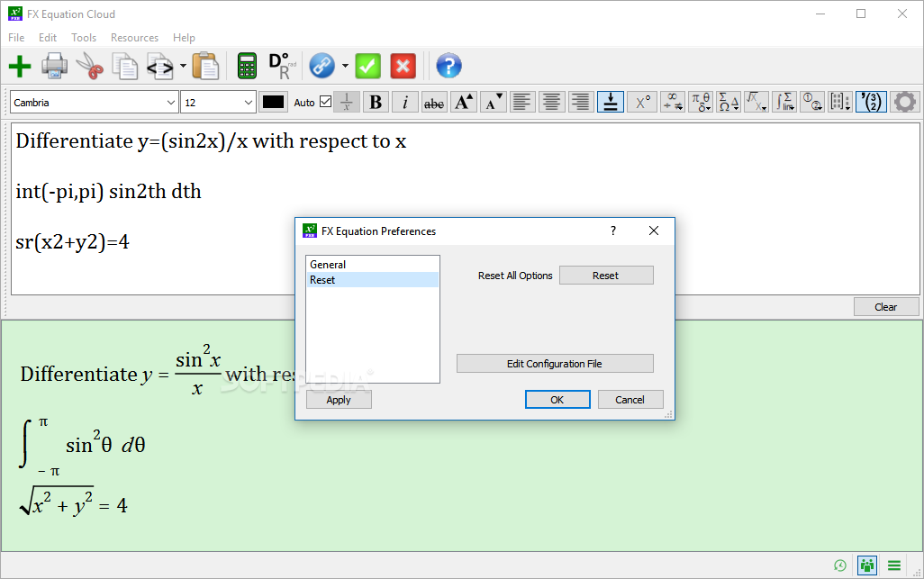Click the rendered integral equation in preview
The width and height of the screenshot is (924, 579).
point(82,446)
